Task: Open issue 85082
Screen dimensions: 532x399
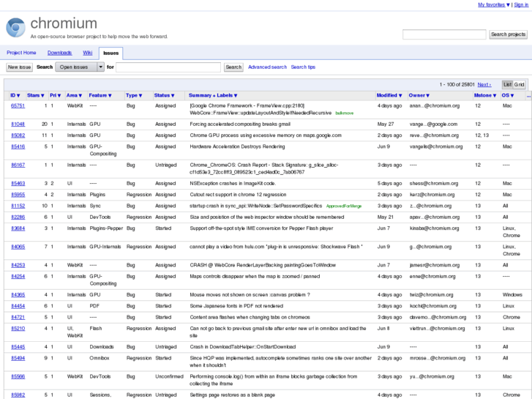Action: pos(18,135)
